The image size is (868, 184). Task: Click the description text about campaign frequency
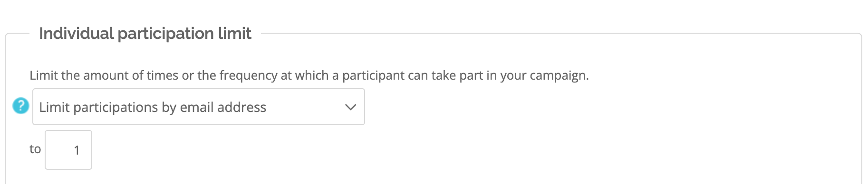pos(309,75)
